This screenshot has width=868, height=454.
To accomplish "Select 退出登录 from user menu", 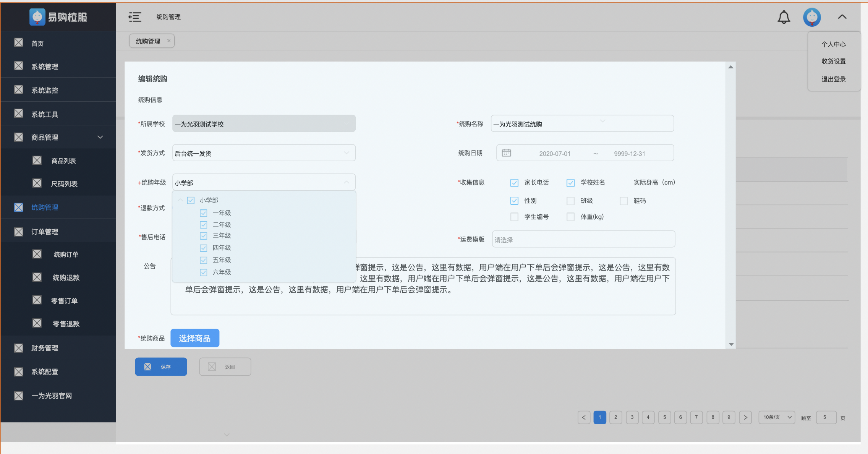I will click(x=834, y=79).
